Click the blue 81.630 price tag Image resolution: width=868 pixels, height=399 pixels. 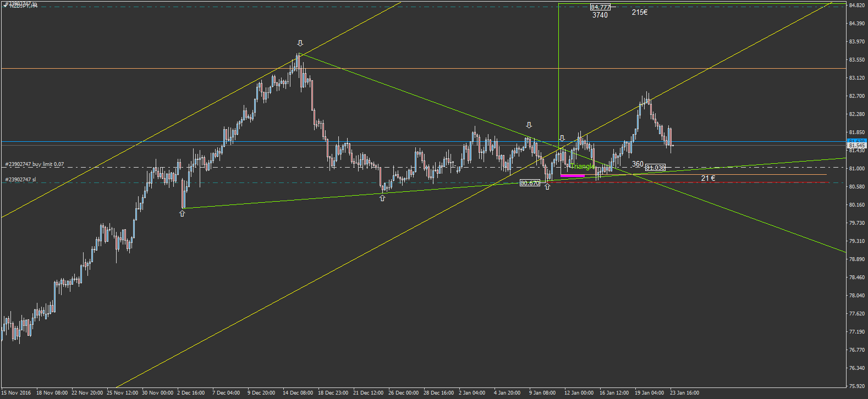[x=857, y=141]
